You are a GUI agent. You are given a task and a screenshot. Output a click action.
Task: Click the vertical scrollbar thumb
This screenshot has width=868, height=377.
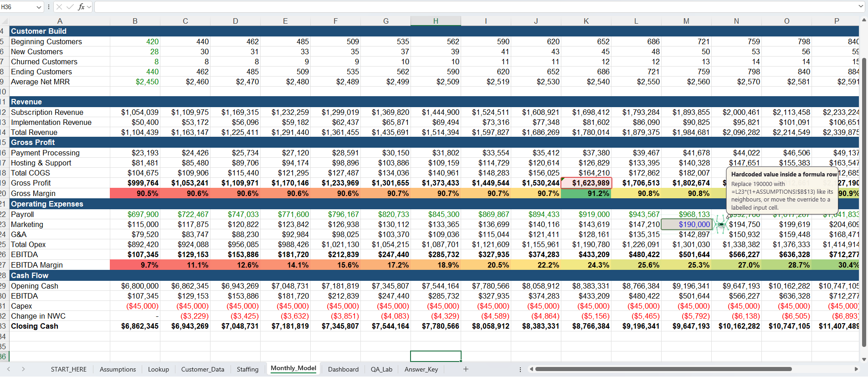pos(864,203)
